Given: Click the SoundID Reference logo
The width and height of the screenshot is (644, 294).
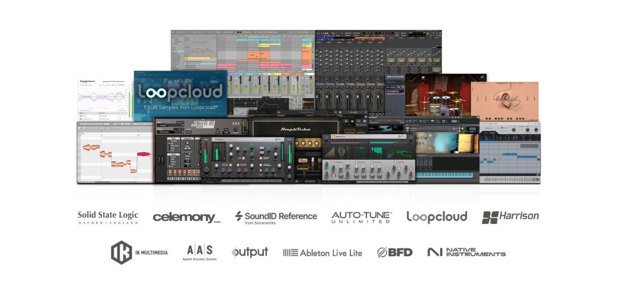Looking at the screenshot, I should point(276,217).
